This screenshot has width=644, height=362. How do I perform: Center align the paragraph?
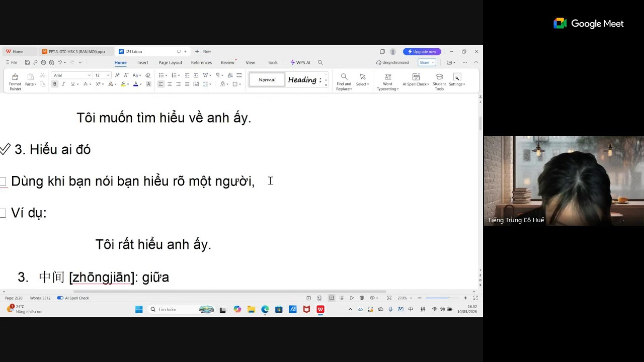tap(170, 84)
